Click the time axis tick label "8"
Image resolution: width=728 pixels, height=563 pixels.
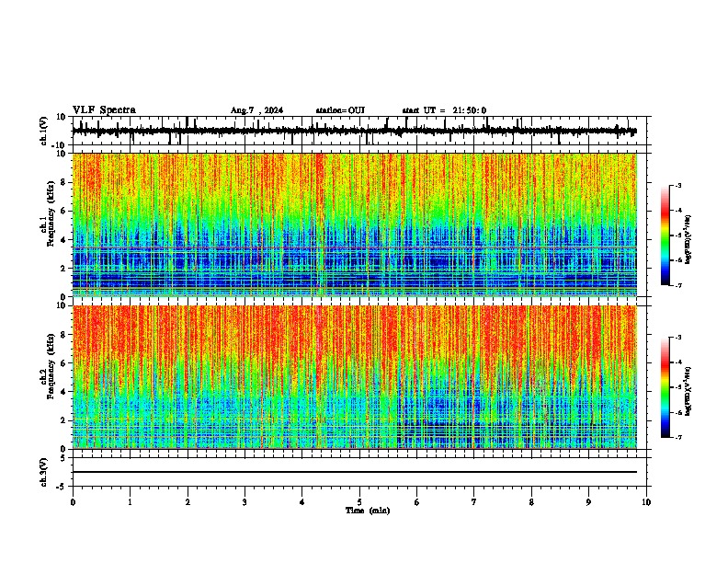(x=531, y=502)
